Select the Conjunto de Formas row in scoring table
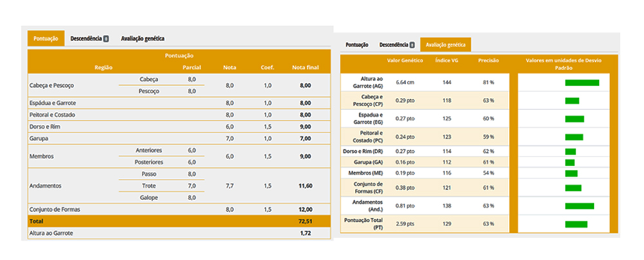Viewport: 644px width, 260px height. pos(54,209)
